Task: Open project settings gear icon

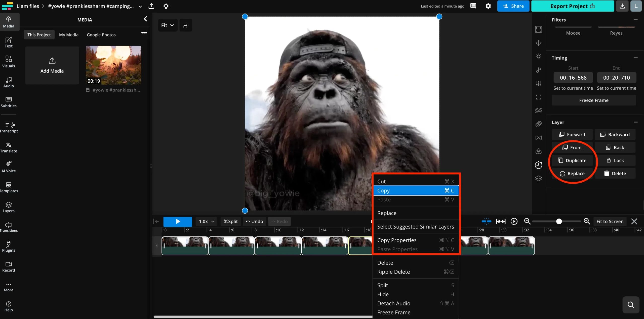Action: [x=488, y=6]
